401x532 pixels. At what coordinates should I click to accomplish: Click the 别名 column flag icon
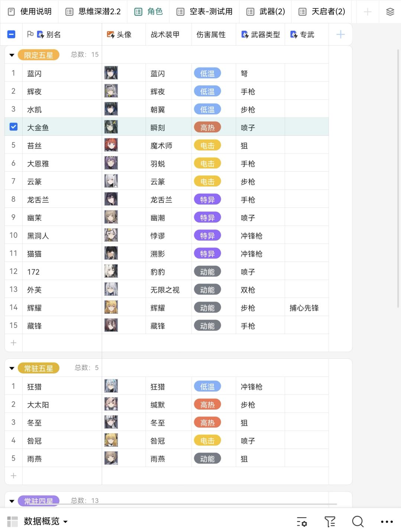30,34
